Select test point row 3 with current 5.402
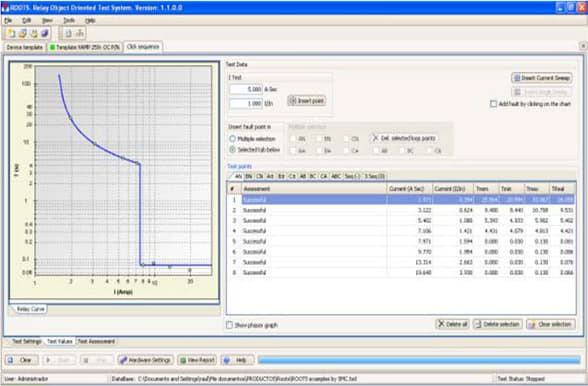This screenshot has width=588, height=386. (401, 221)
